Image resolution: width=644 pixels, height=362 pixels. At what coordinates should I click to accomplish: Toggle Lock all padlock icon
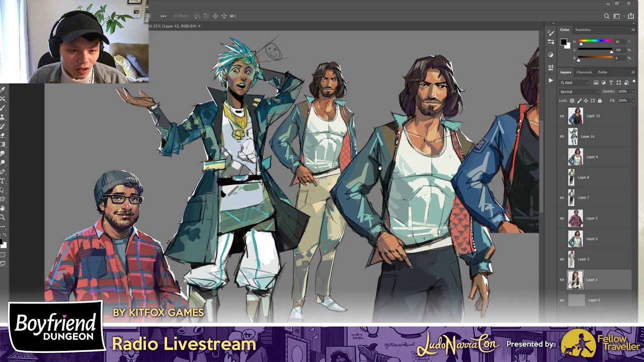pyautogui.click(x=600, y=101)
